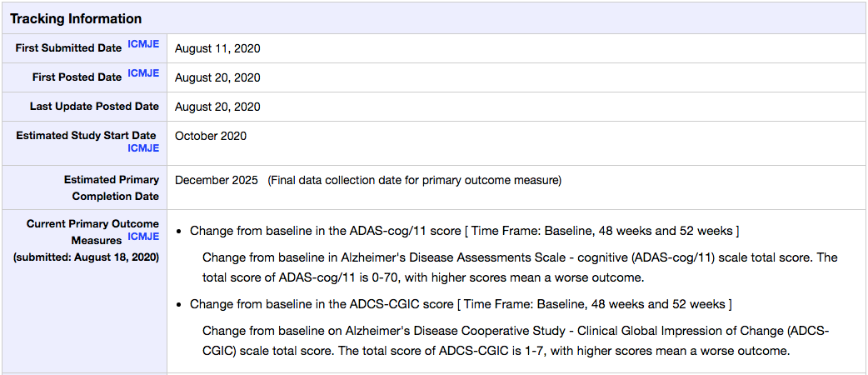Click the Last Update Posted Date value
The height and width of the screenshot is (375, 868).
coord(217,107)
